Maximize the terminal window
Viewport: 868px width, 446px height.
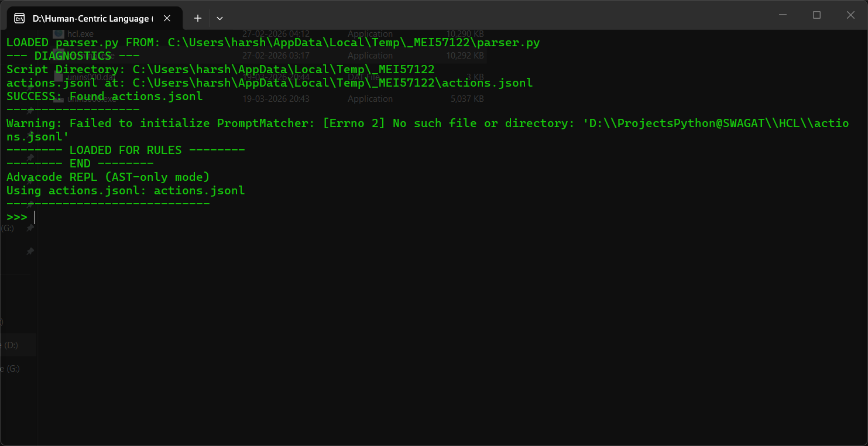click(816, 15)
